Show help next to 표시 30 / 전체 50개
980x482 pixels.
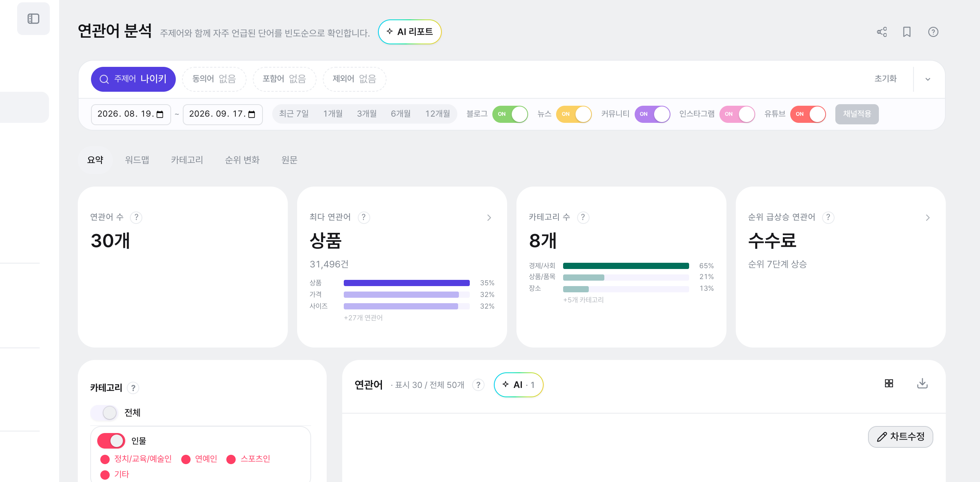coord(478,385)
